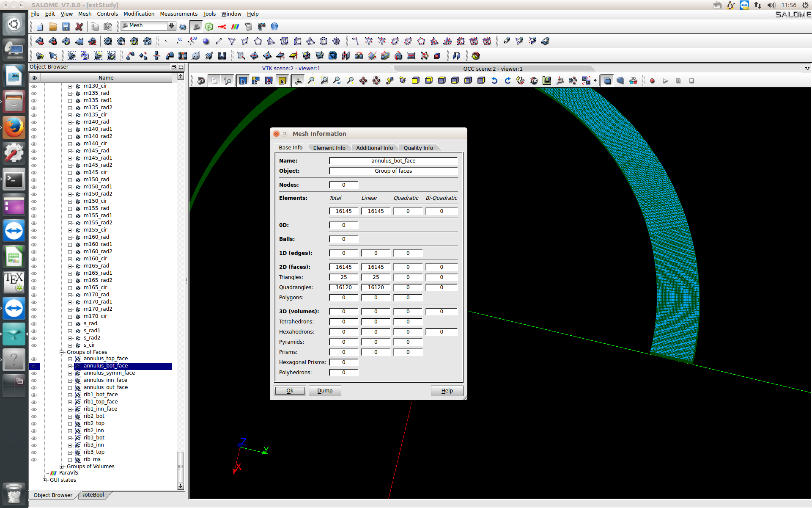Image resolution: width=812 pixels, height=508 pixels.
Task: Expand the Groups of Volumes node
Action: click(62, 467)
